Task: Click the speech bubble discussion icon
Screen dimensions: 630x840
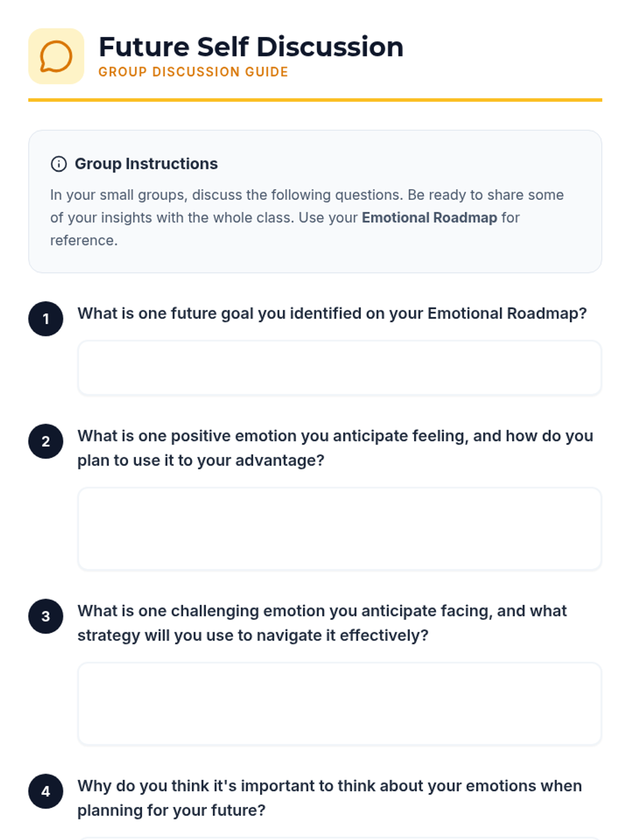Action: 56,56
